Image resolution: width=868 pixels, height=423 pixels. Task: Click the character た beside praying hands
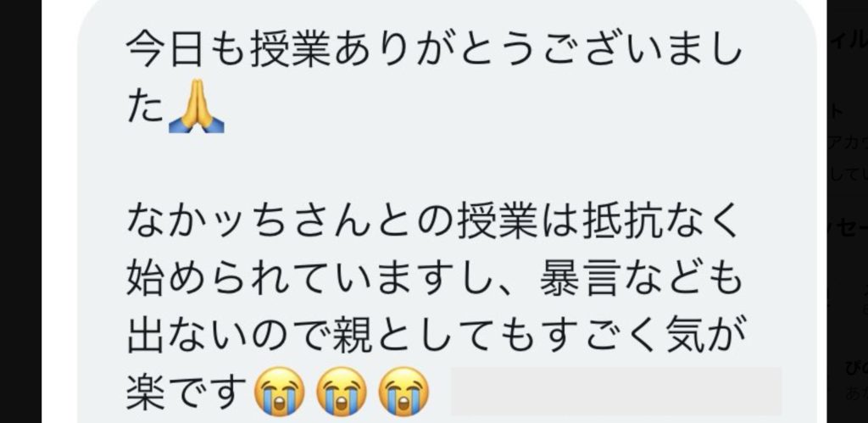coord(145,109)
